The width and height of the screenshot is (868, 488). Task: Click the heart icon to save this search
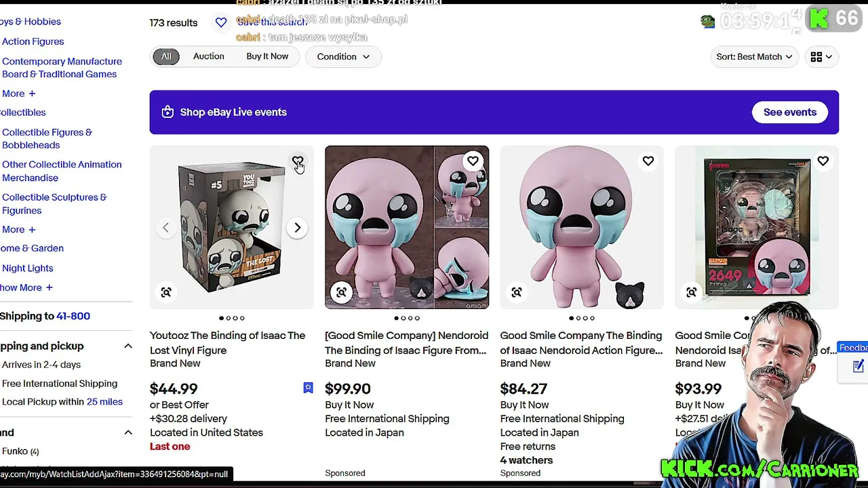click(221, 22)
